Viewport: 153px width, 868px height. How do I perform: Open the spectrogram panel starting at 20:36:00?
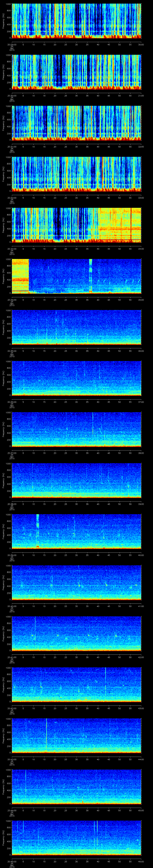pos(77,378)
